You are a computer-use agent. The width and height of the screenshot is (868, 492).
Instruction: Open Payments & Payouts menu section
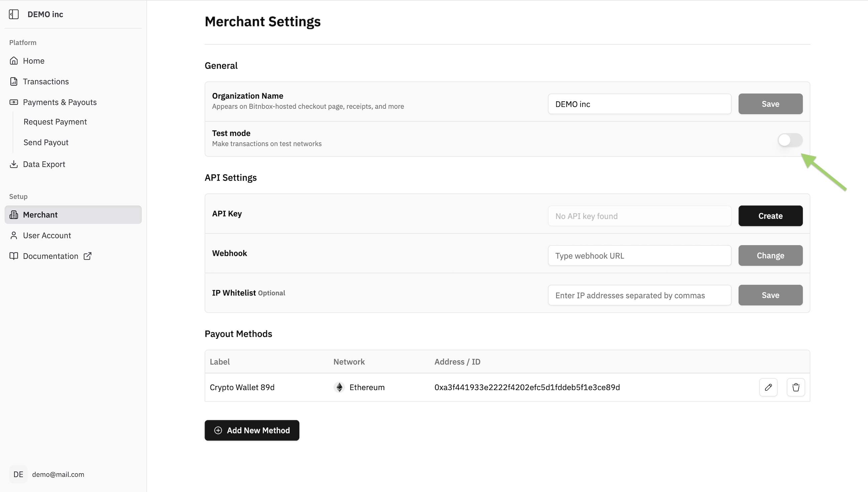pos(59,102)
